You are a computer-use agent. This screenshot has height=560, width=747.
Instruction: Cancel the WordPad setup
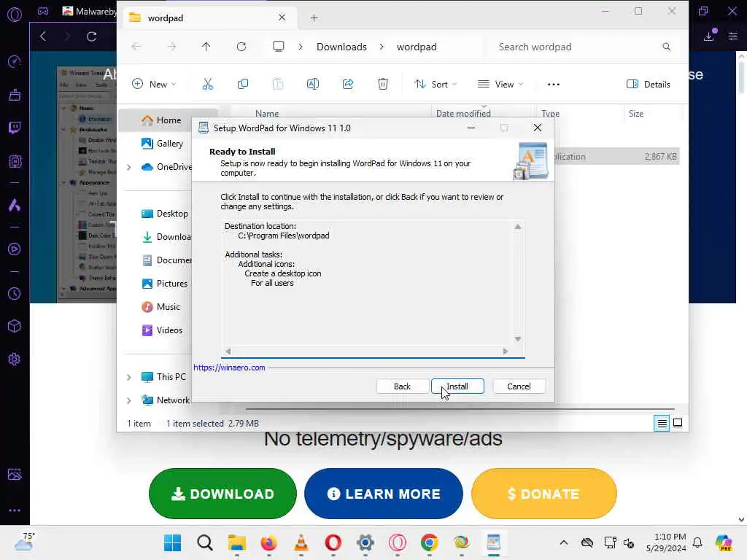(x=519, y=386)
